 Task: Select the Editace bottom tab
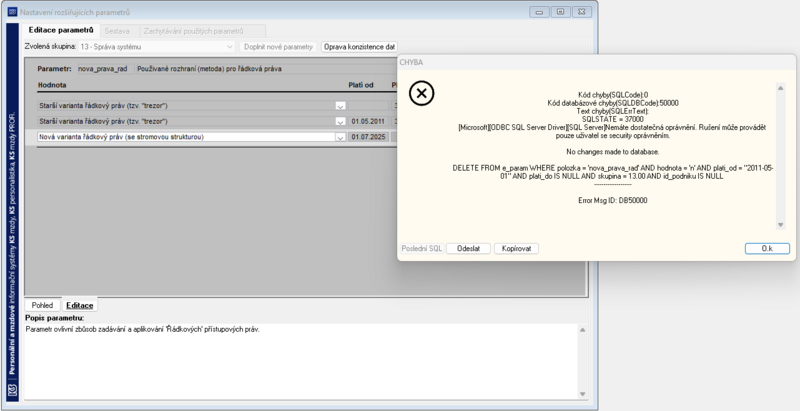(80, 305)
